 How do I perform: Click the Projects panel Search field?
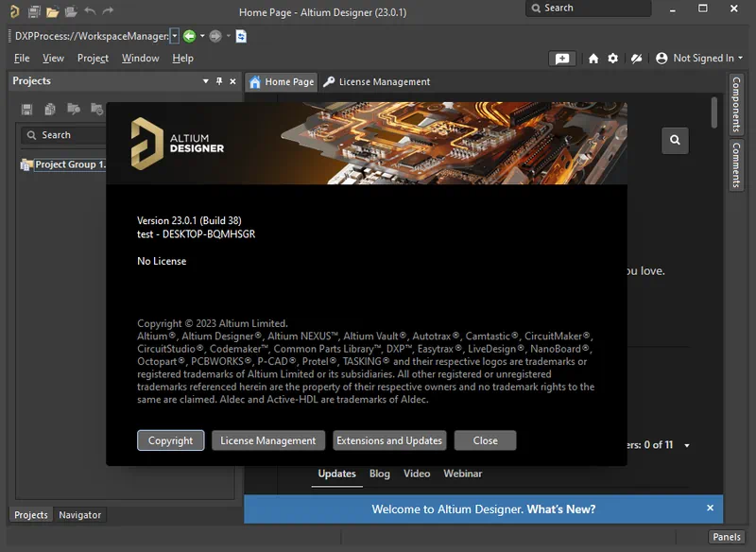[x=63, y=135]
